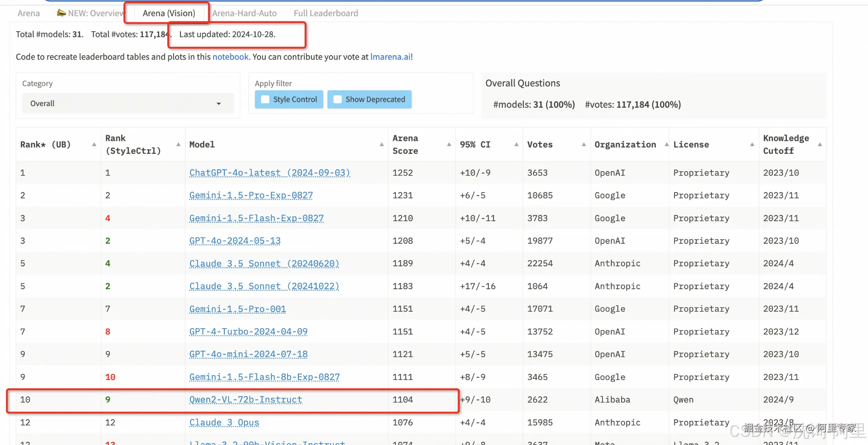Enable the Style Control checkbox

point(266,99)
